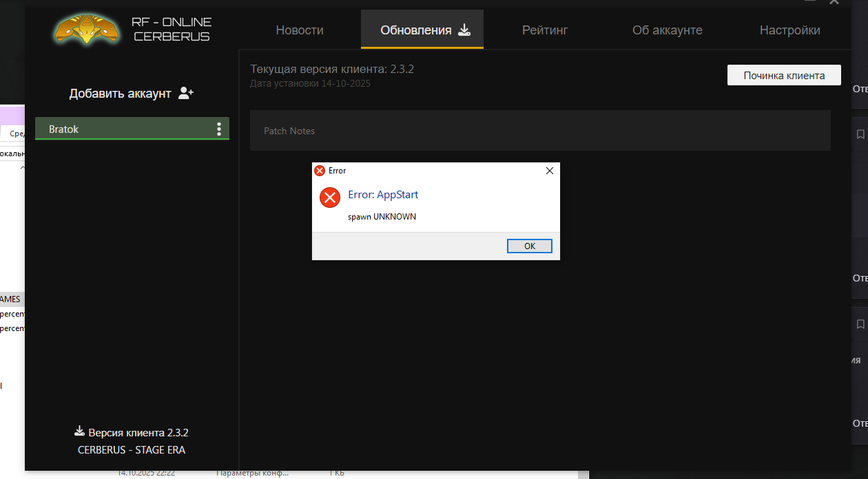
Task: Expand the Patch Notes panel
Action: click(x=539, y=131)
